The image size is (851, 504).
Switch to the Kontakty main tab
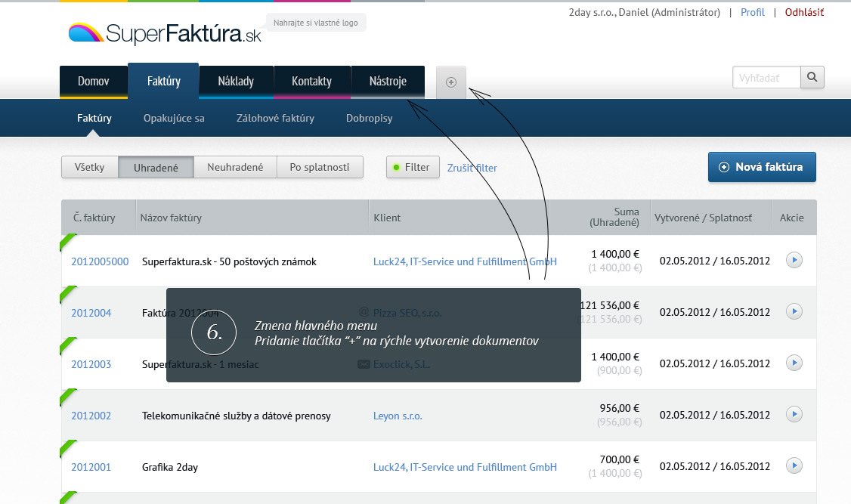click(x=311, y=82)
